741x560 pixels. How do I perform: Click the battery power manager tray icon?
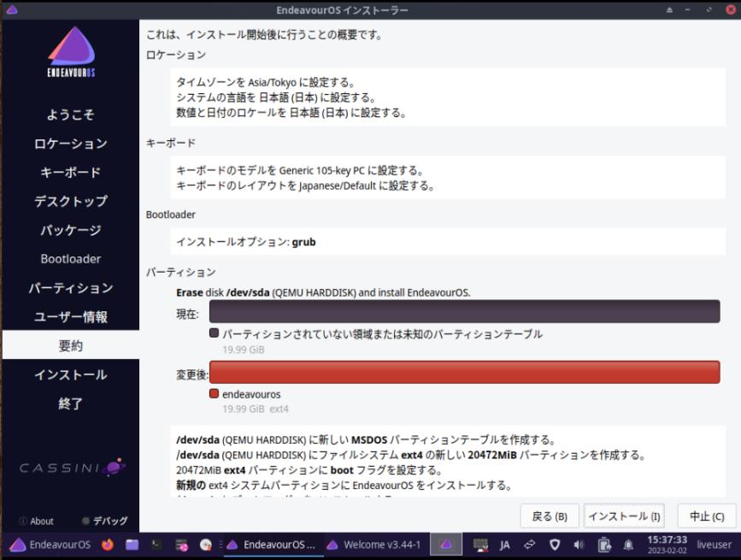[x=604, y=545]
